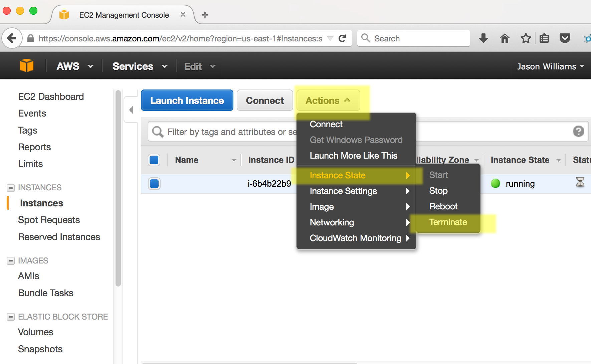
Task: Bookmark this page with the star icon
Action: click(x=526, y=38)
